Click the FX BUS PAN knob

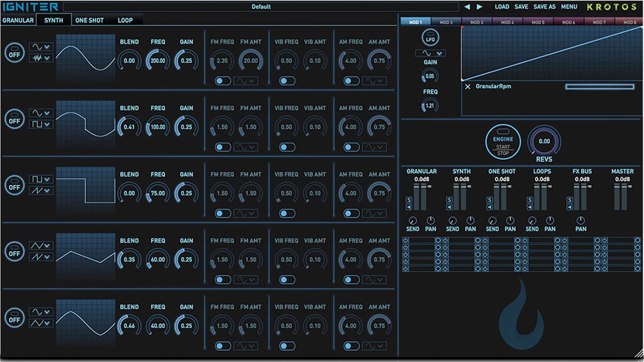[581, 220]
